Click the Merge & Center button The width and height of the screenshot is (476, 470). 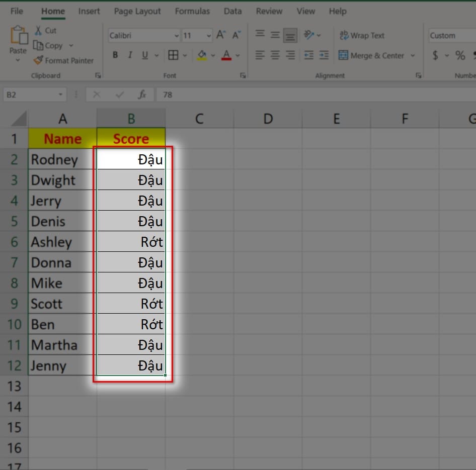pyautogui.click(x=371, y=55)
